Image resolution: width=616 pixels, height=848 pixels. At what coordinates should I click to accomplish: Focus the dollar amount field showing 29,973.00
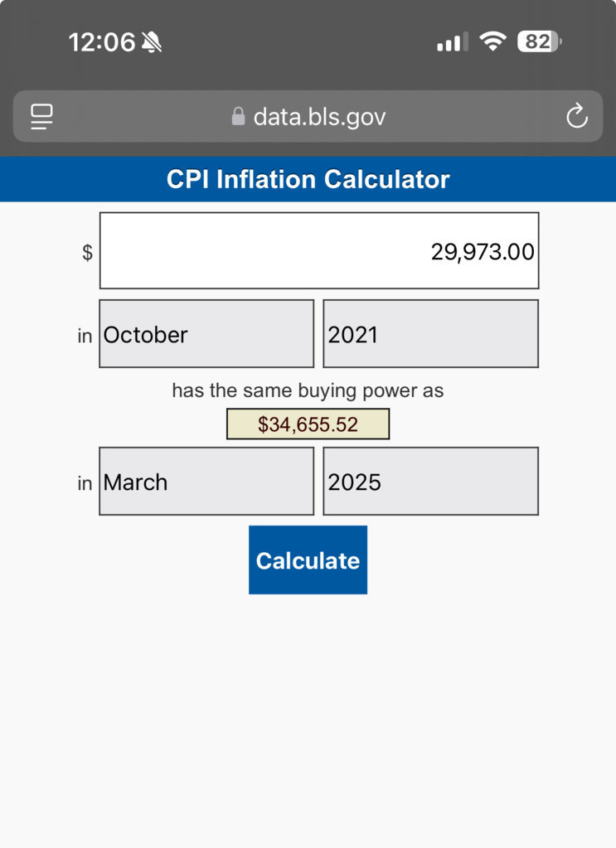point(319,250)
